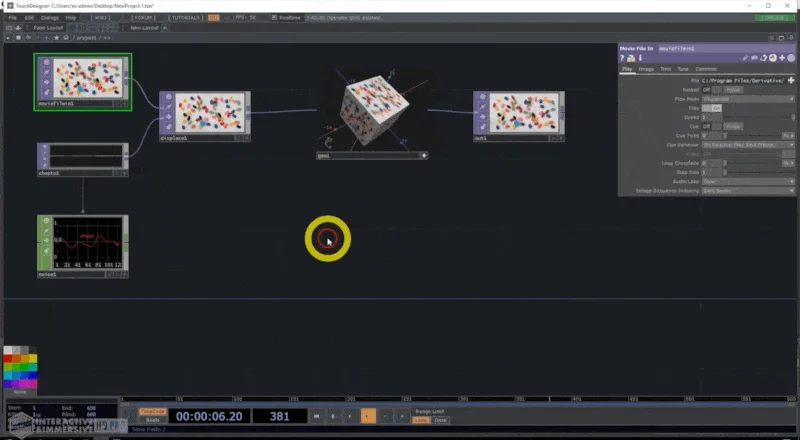This screenshot has width=800, height=440.
Task: Open the TUTORIALS link button
Action: tap(186, 17)
